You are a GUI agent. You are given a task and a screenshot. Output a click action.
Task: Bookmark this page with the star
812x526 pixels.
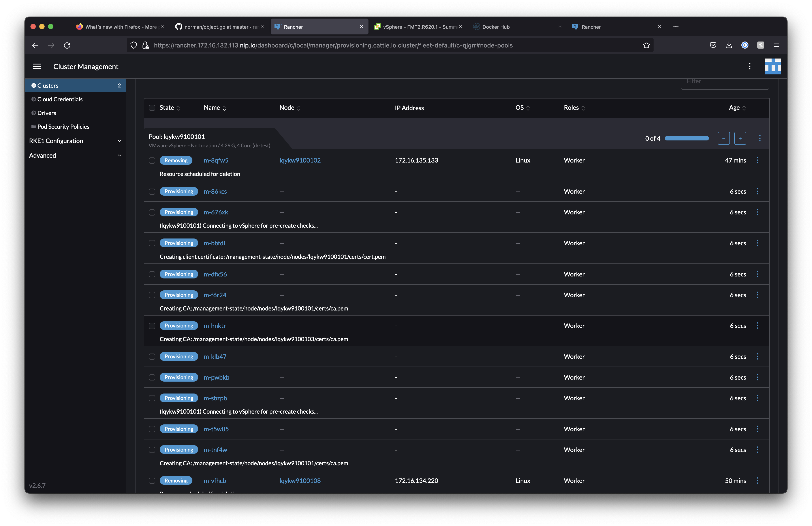[x=646, y=45]
